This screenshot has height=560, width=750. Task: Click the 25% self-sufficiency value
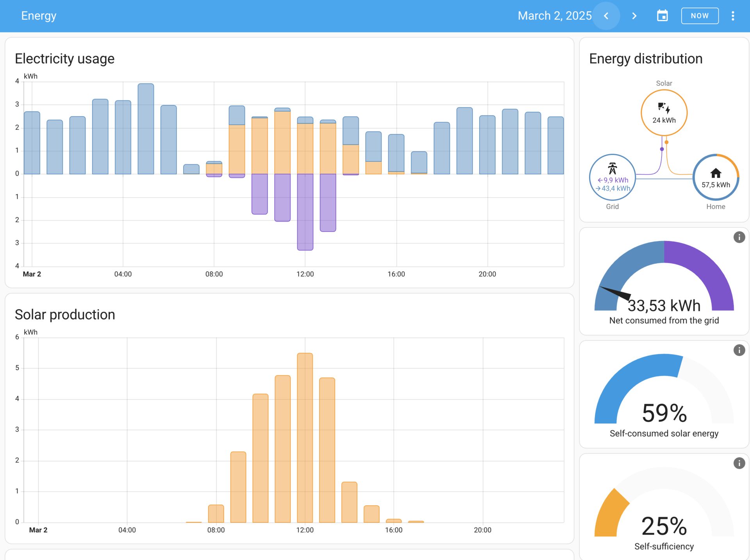(x=664, y=526)
